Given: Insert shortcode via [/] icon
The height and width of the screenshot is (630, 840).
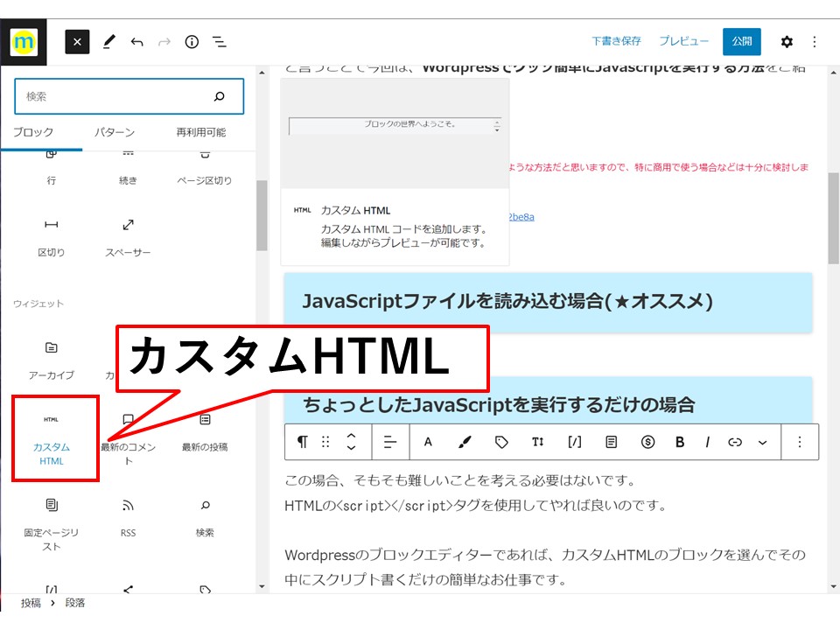Looking at the screenshot, I should tap(575, 442).
